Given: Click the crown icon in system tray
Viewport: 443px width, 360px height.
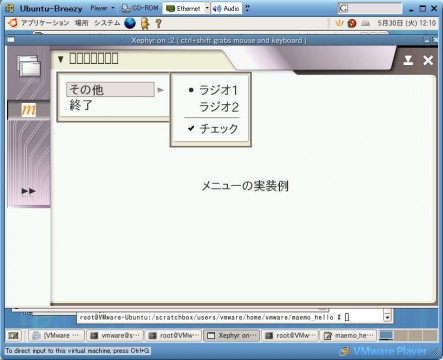Looking at the screenshot, I should click(x=339, y=23).
